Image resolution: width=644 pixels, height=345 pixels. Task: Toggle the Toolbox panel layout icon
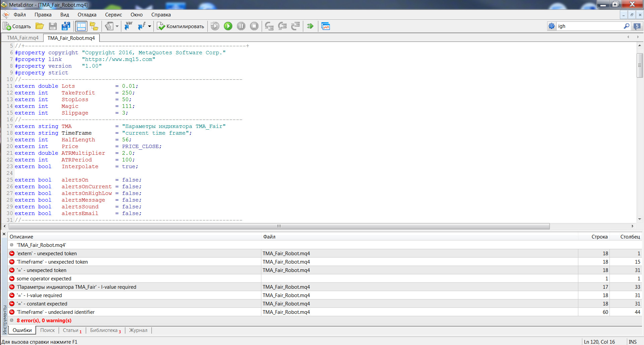[81, 26]
